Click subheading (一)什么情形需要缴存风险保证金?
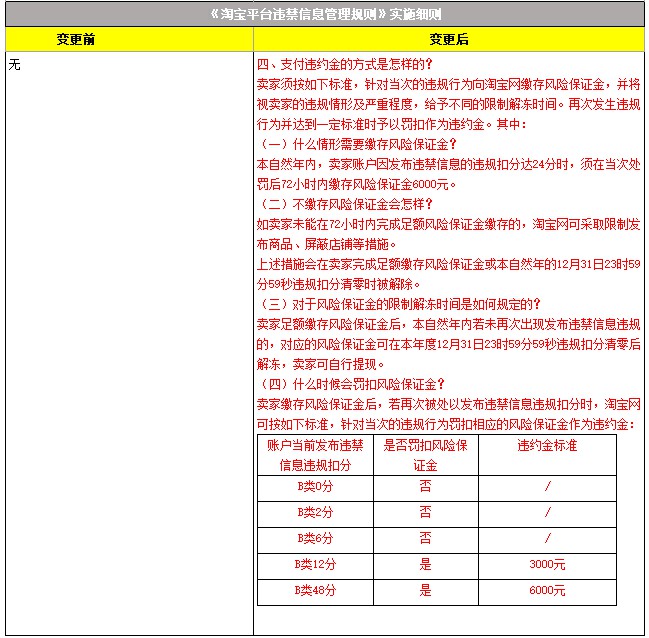649x638 pixels. click(357, 144)
